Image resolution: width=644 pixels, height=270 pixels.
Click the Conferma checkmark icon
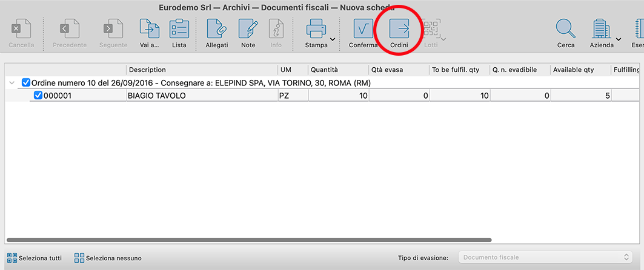click(363, 29)
